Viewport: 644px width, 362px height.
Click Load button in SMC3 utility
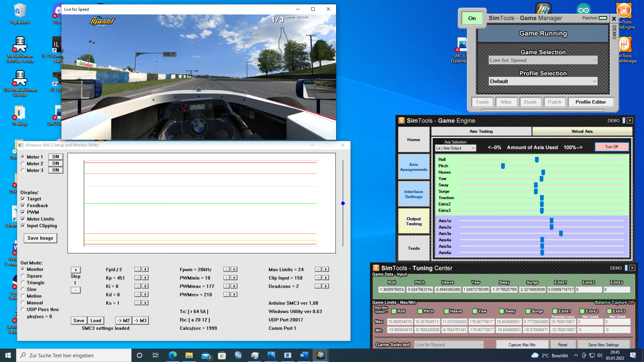pyautogui.click(x=96, y=321)
